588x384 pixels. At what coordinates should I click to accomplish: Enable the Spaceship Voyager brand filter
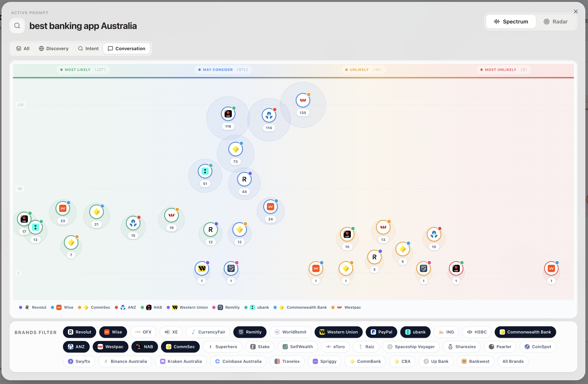coord(411,347)
